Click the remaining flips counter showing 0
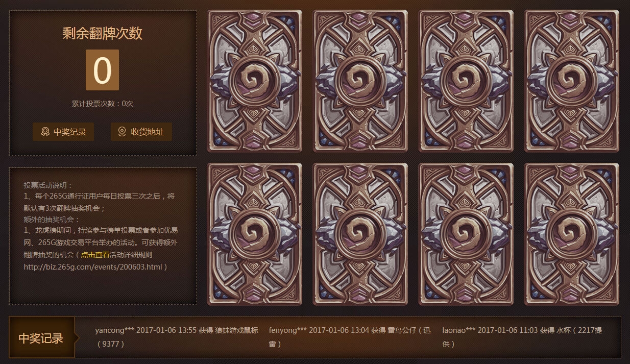 [x=102, y=70]
